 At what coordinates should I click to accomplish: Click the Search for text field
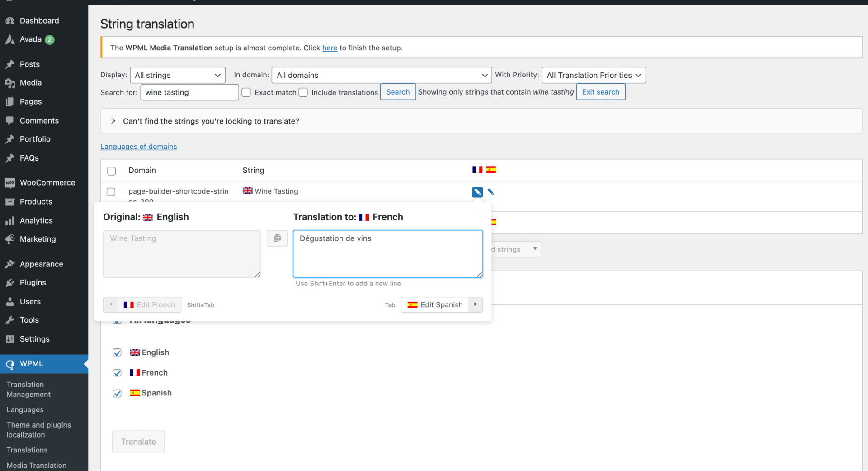[189, 92]
